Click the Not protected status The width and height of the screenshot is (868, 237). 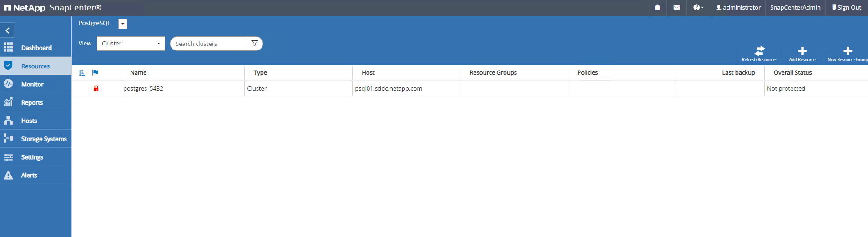[x=786, y=89]
